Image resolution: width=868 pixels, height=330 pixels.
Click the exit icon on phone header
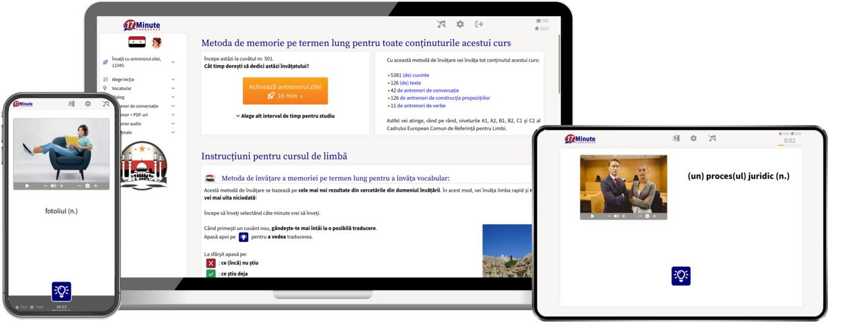(71, 104)
